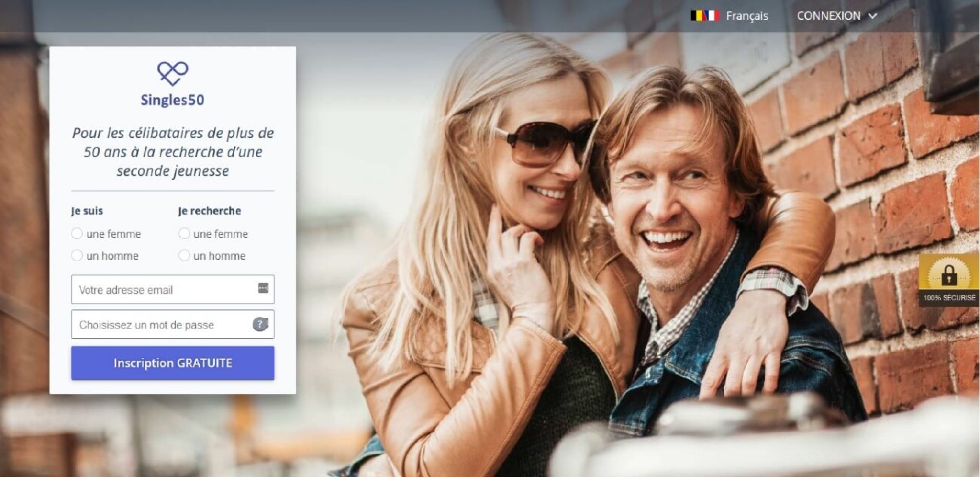This screenshot has width=980, height=477.
Task: Open the password help question mark
Action: 260,324
